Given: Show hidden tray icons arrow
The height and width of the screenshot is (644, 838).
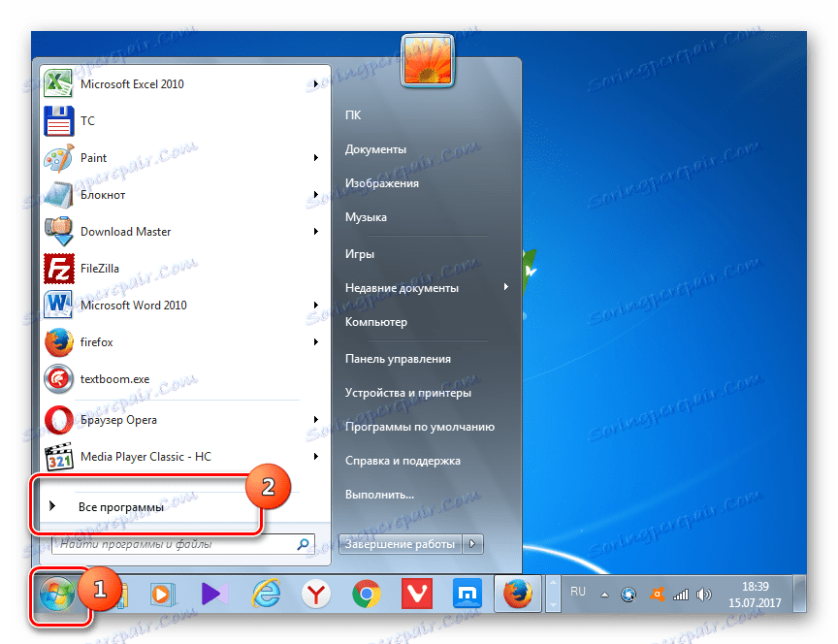Looking at the screenshot, I should click(x=604, y=595).
